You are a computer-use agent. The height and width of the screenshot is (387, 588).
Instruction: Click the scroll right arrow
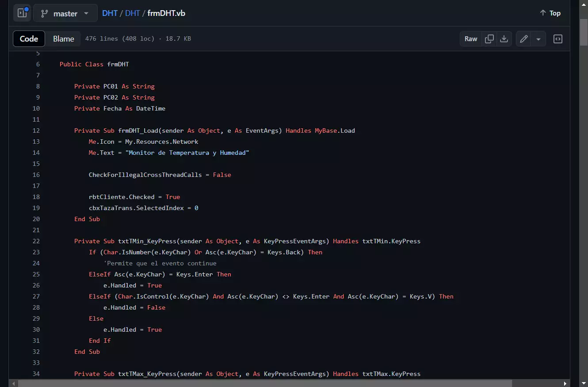click(x=565, y=383)
